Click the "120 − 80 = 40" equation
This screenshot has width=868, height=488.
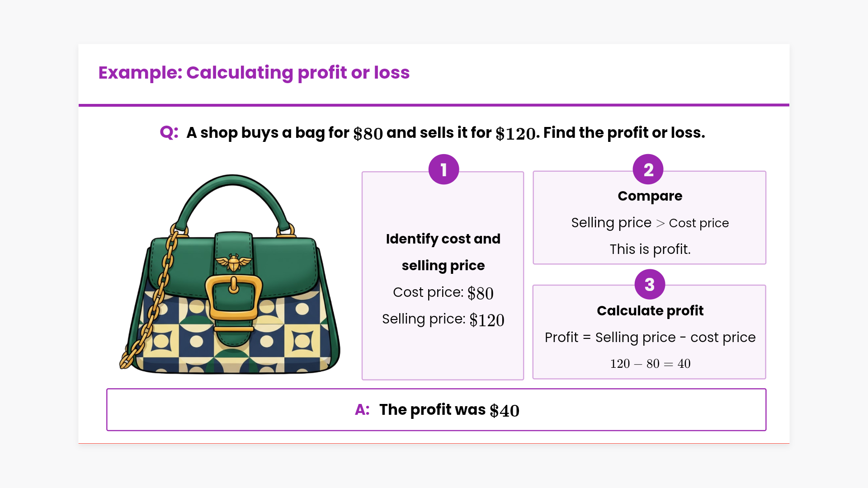(x=650, y=364)
